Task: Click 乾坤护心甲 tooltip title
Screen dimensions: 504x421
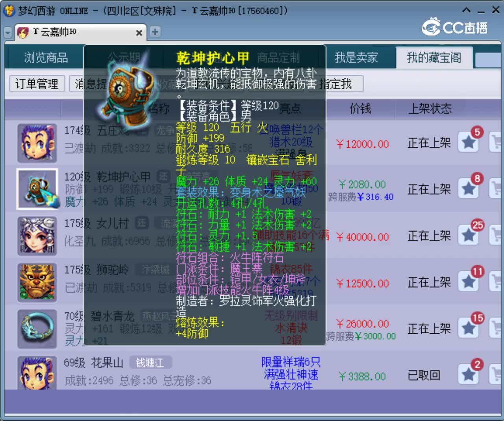Action: pyautogui.click(x=213, y=58)
